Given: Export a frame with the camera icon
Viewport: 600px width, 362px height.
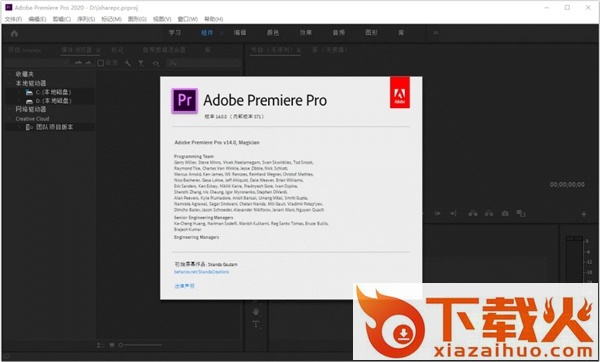Looking at the screenshot, I should 505,214.
